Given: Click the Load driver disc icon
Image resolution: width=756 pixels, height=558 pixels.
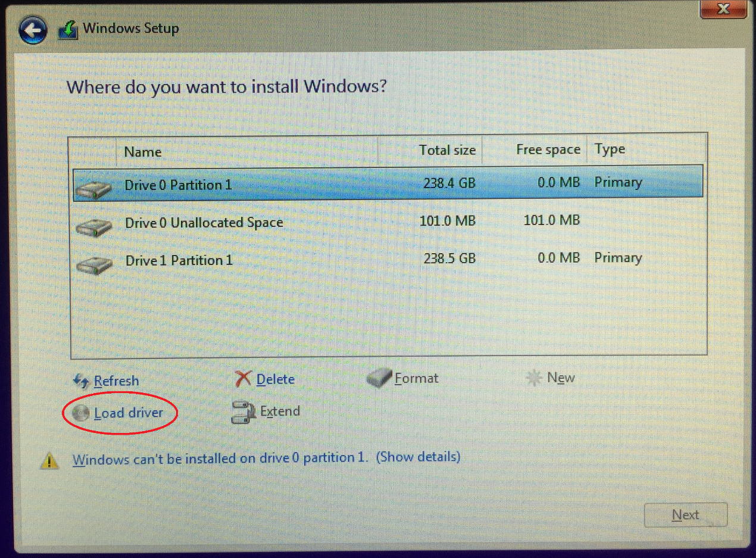Looking at the screenshot, I should tap(80, 412).
